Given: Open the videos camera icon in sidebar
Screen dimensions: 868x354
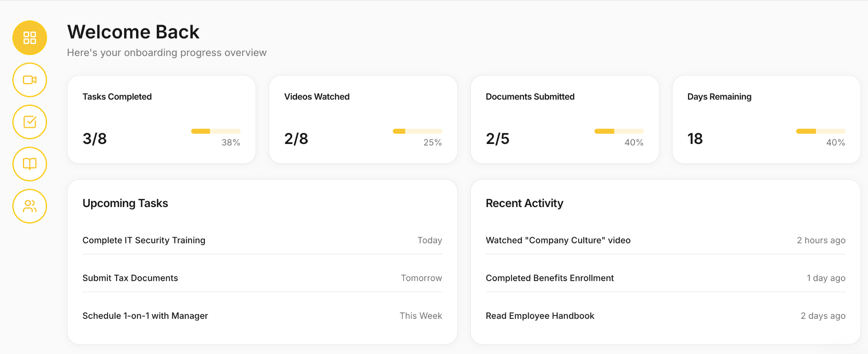Looking at the screenshot, I should 30,80.
